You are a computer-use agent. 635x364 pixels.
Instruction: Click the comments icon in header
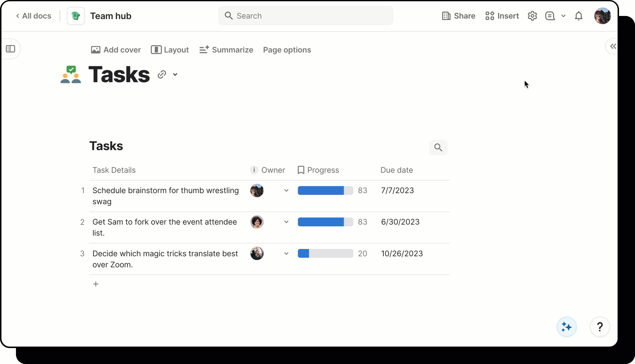[x=550, y=16]
